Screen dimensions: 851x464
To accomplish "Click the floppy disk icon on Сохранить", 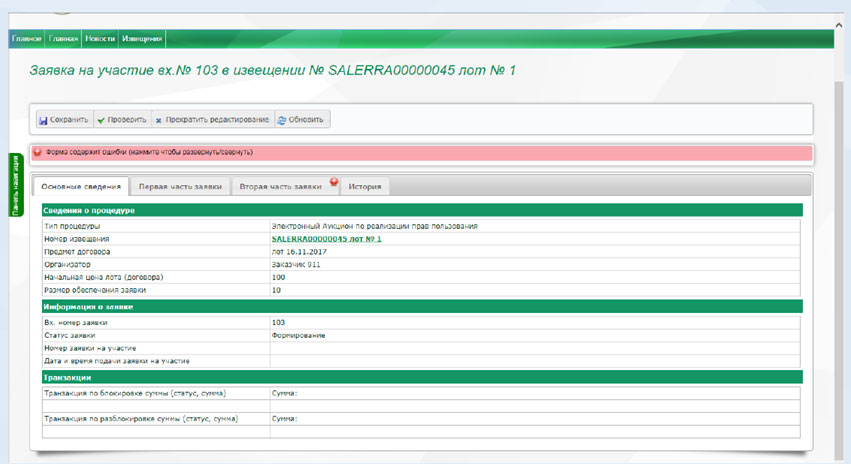I will [x=44, y=120].
